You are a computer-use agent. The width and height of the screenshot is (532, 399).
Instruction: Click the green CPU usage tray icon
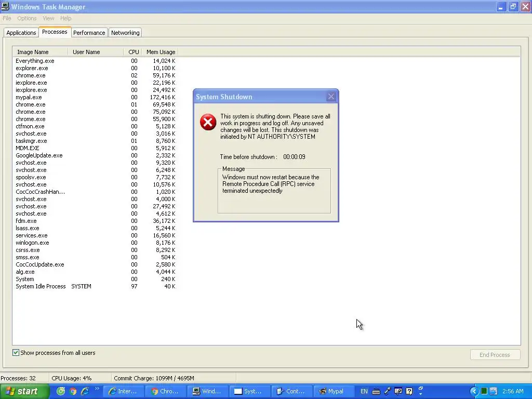tap(484, 391)
